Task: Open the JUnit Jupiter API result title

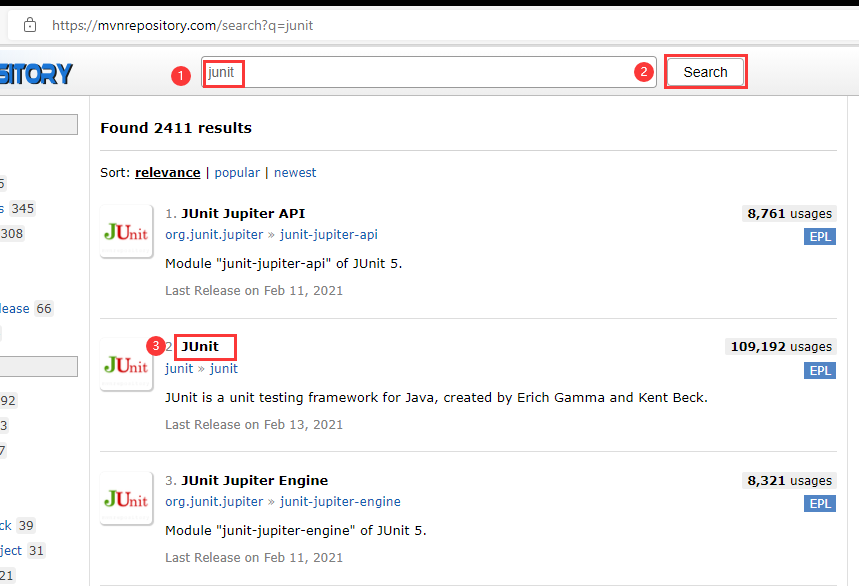Action: click(x=243, y=213)
